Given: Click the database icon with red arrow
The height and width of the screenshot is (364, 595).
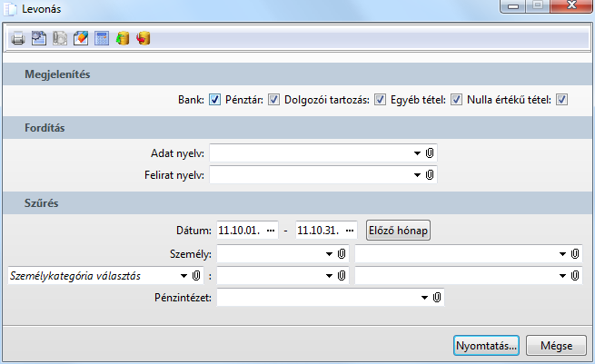Looking at the screenshot, I should tap(144, 38).
